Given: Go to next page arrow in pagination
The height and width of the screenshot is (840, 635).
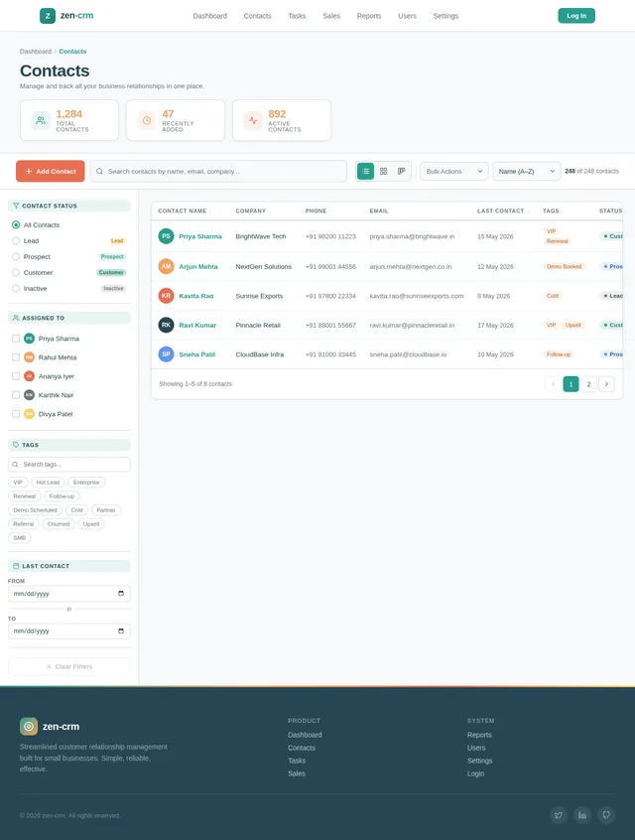Looking at the screenshot, I should (606, 384).
